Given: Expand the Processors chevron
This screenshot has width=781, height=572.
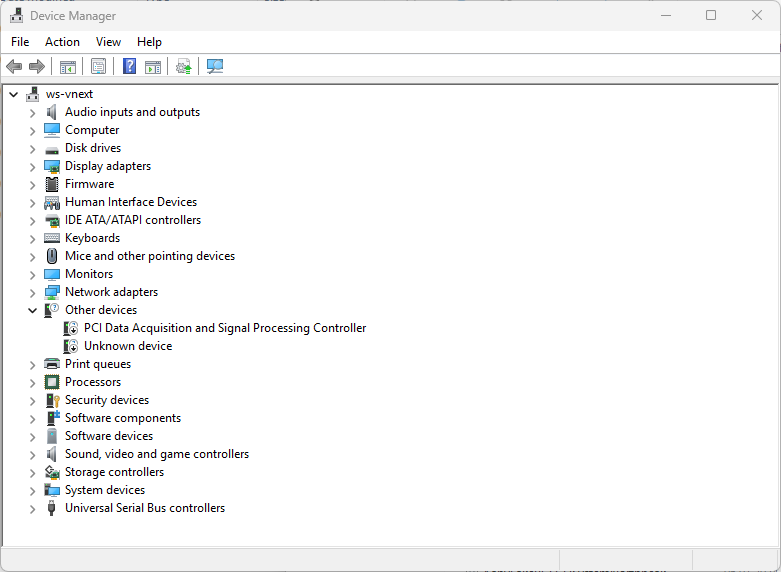Looking at the screenshot, I should (32, 383).
